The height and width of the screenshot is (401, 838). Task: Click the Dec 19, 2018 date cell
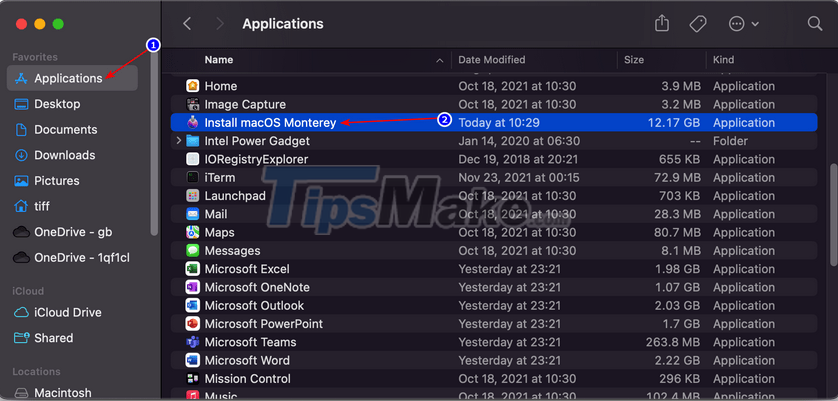click(x=517, y=159)
